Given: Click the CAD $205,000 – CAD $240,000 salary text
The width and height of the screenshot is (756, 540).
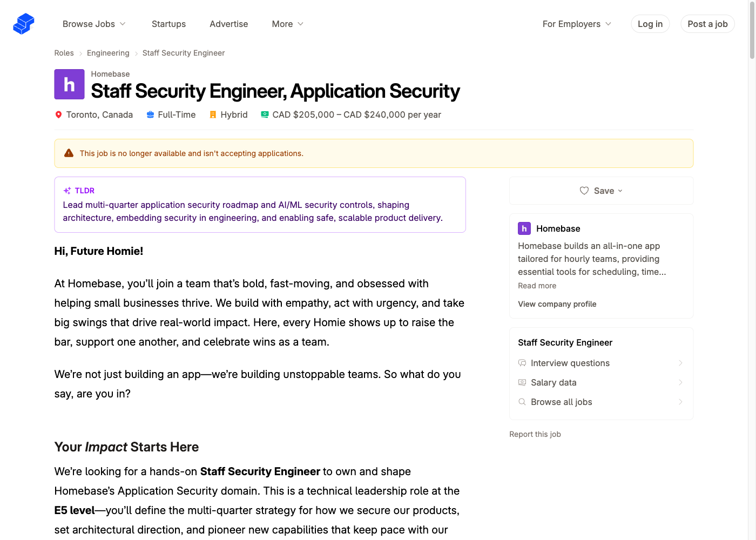Looking at the screenshot, I should 357,114.
